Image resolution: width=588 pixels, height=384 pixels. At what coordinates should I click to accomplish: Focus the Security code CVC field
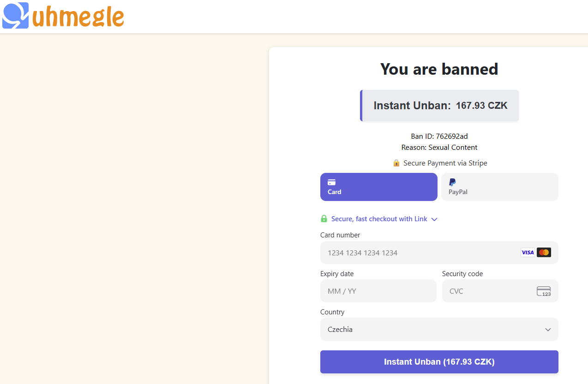pos(500,291)
